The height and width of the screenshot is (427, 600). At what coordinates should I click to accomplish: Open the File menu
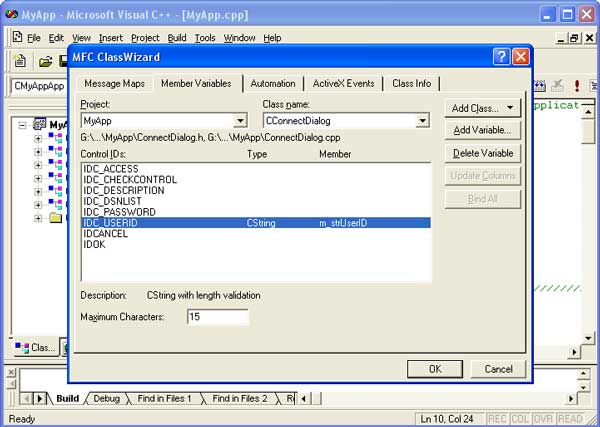[x=33, y=38]
